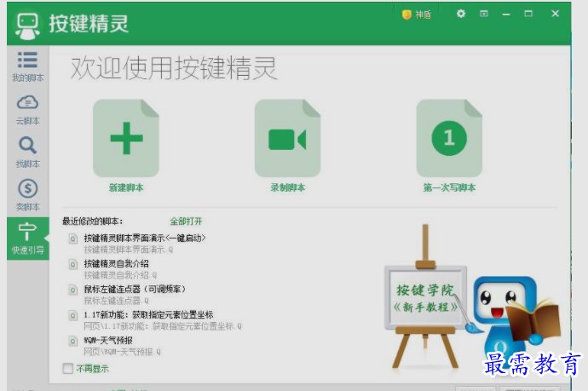This screenshot has height=391, width=588.
Task: Minimize the 按键精灵 window
Action: coord(506,14)
